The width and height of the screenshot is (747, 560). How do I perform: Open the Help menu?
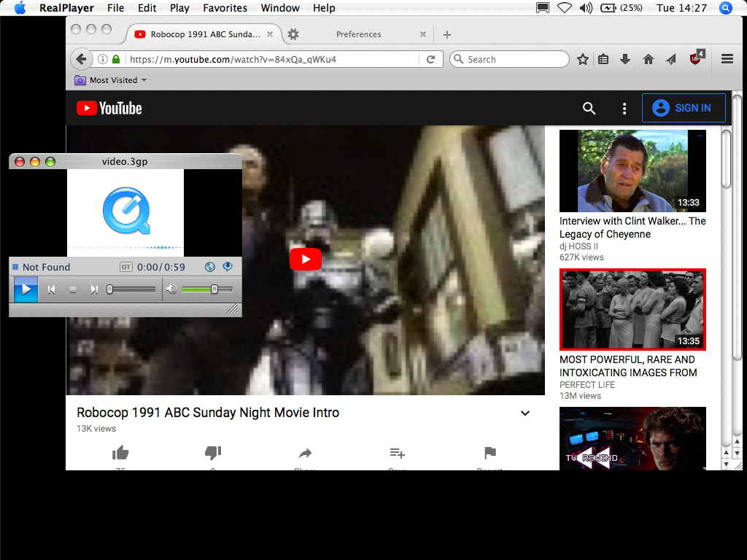[324, 8]
